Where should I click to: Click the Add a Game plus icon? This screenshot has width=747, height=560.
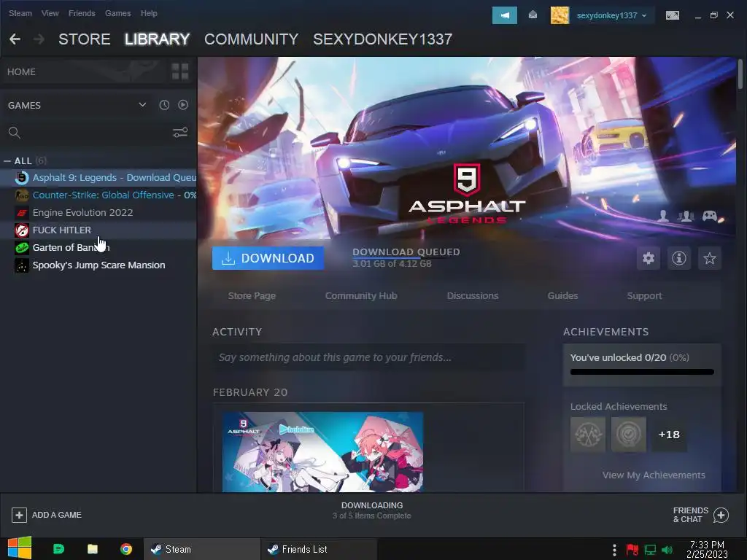click(19, 515)
